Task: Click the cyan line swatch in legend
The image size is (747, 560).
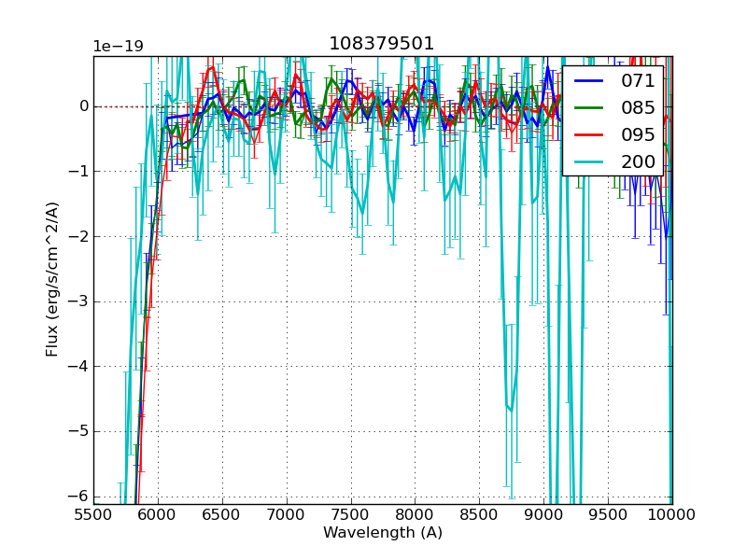Action: pos(588,162)
